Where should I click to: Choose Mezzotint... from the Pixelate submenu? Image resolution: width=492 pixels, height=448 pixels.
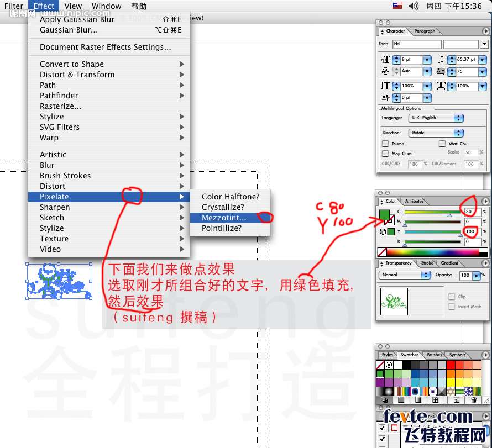(224, 218)
